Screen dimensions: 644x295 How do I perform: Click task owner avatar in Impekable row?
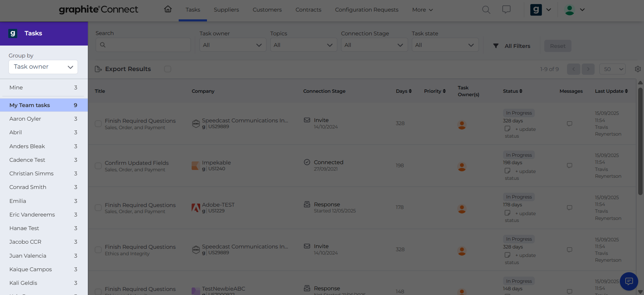tap(462, 167)
